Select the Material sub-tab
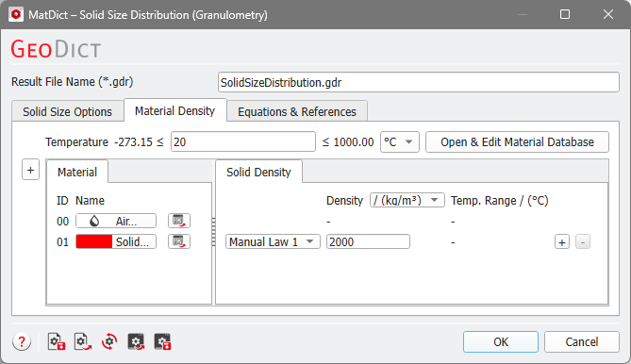The width and height of the screenshot is (631, 364). 77,173
